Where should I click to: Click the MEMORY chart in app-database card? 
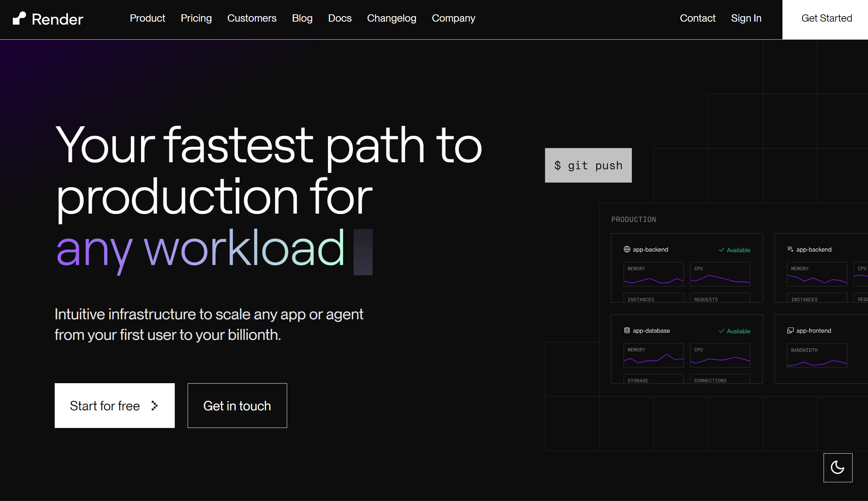coord(654,355)
